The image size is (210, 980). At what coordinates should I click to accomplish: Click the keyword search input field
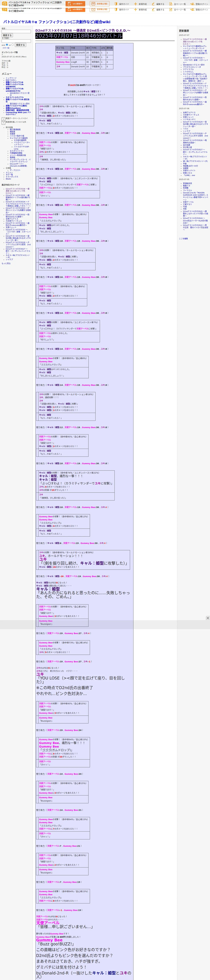[16, 31]
